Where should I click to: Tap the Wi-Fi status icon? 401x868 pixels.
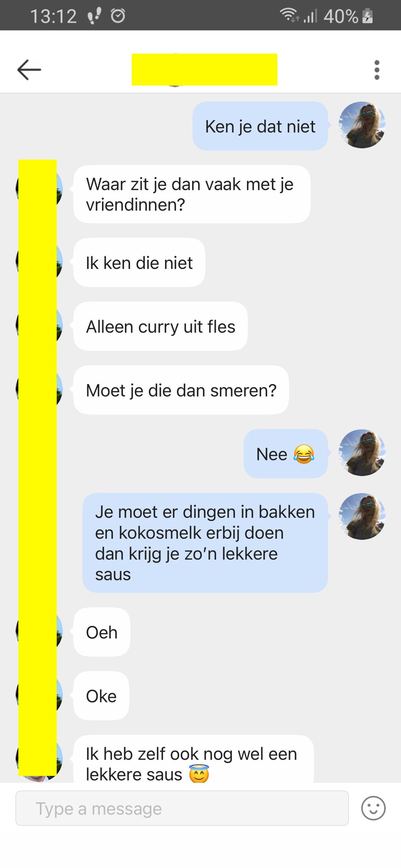289,15
